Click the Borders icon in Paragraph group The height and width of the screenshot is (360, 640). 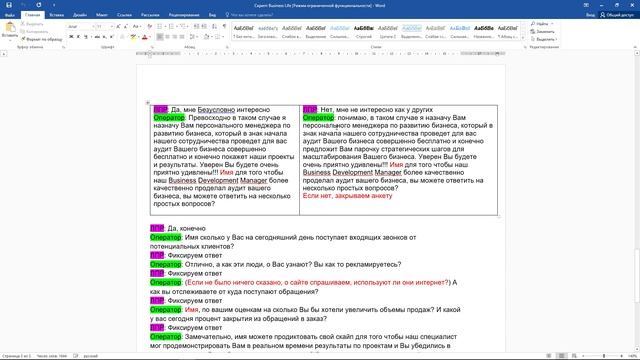(218, 37)
